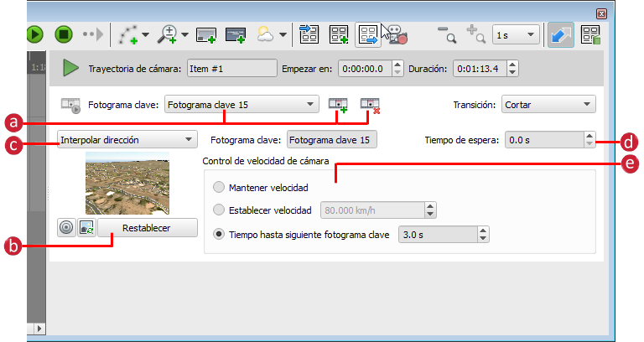644x342 pixels.
Task: Stop the animation with the green stop button
Action: 64,34
